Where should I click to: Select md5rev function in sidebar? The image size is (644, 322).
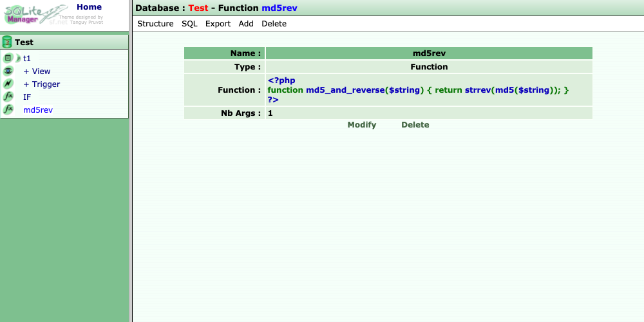[38, 109]
